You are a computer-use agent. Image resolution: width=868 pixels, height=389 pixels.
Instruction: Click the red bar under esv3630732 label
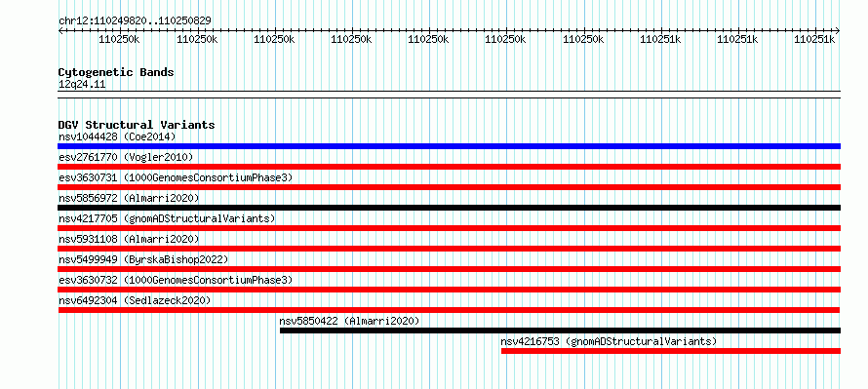coord(449,290)
